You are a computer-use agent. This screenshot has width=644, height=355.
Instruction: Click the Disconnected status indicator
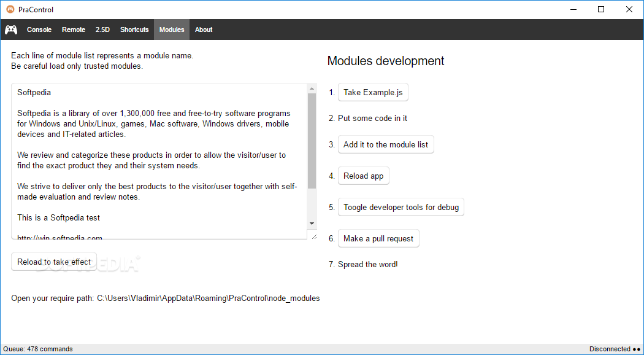[615, 349]
